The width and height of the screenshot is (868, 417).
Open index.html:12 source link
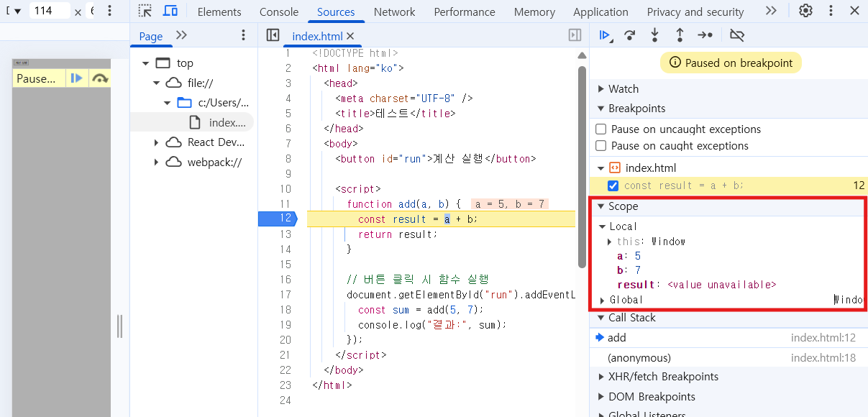click(x=823, y=338)
